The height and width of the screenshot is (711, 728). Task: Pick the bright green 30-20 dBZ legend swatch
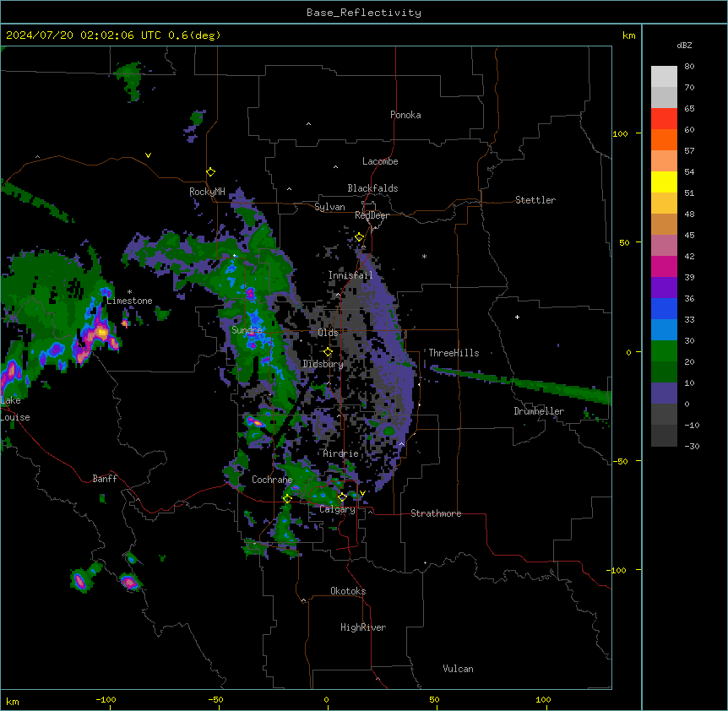[664, 351]
